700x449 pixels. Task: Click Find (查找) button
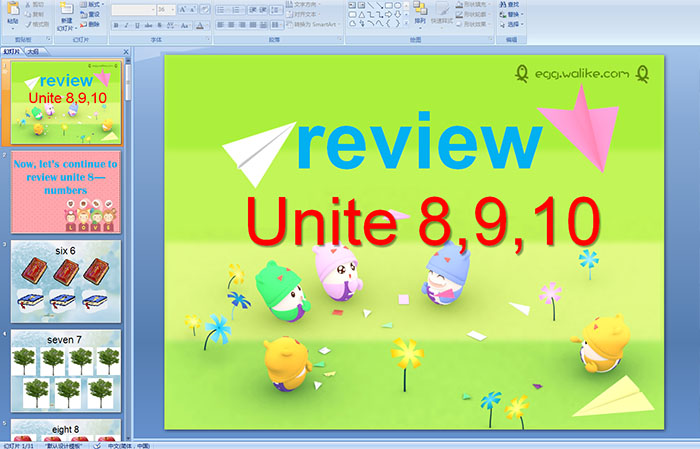(x=510, y=4)
